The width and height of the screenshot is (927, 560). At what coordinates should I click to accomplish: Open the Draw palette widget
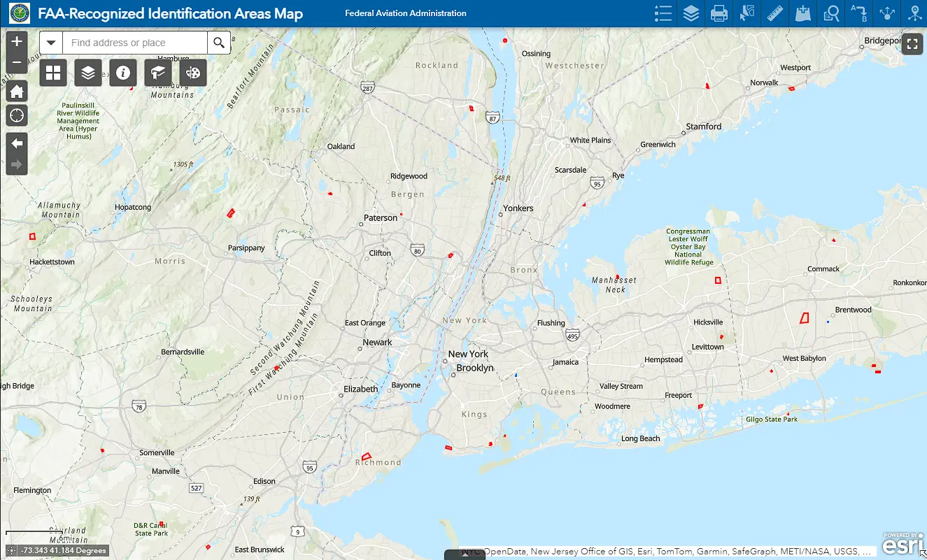coord(193,73)
